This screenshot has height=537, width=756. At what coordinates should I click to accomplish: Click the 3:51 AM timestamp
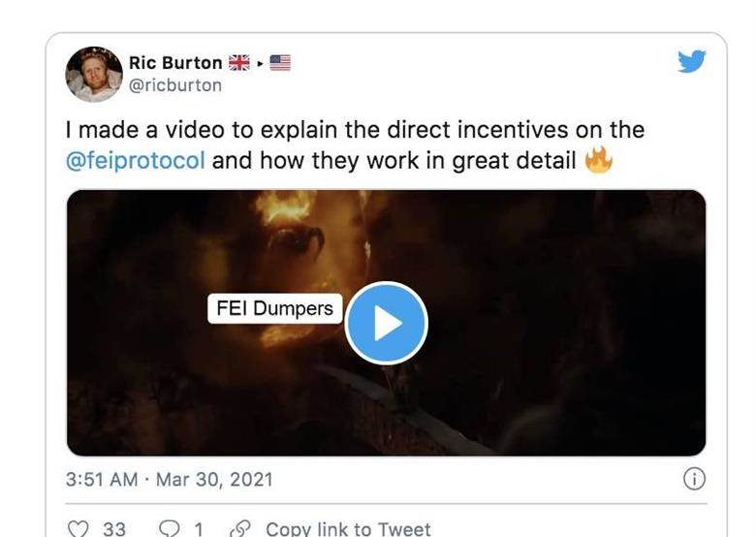(102, 479)
